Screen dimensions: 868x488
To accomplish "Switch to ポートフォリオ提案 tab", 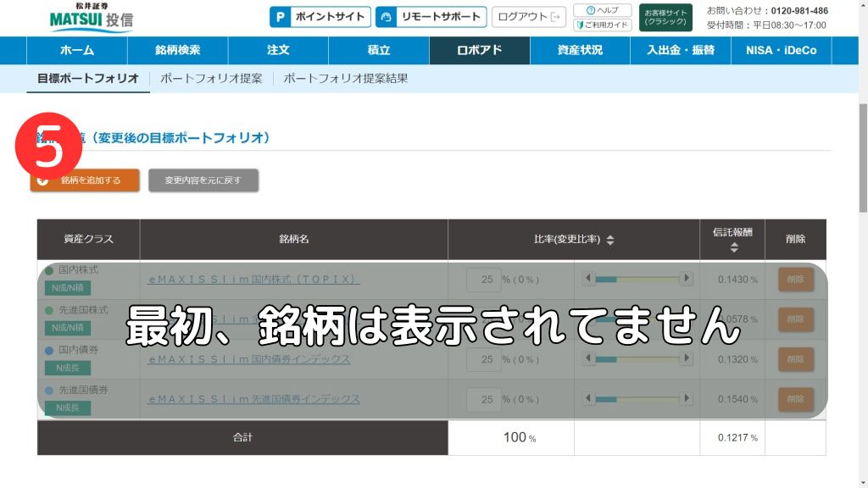I will pos(211,79).
